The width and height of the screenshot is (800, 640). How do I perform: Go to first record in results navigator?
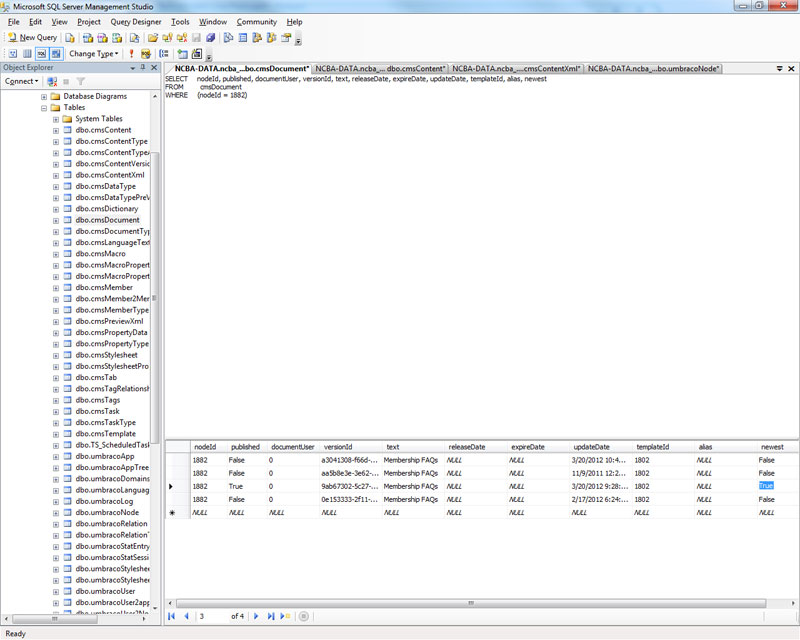171,616
